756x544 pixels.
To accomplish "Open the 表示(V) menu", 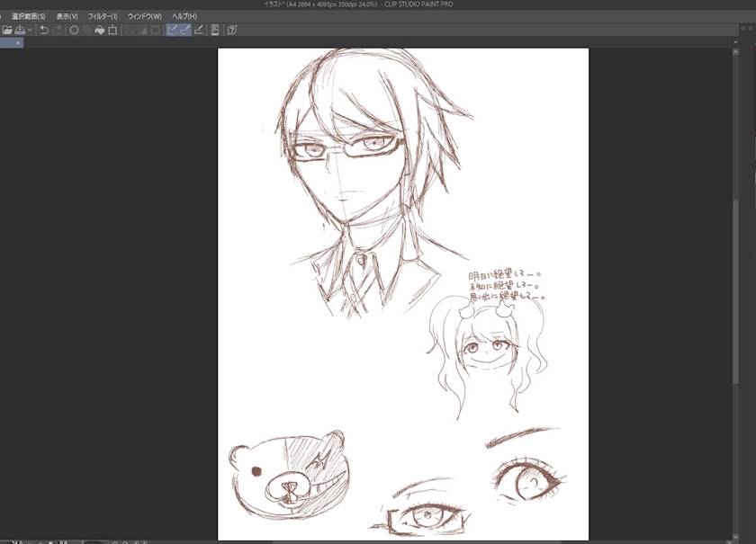I will (67, 16).
